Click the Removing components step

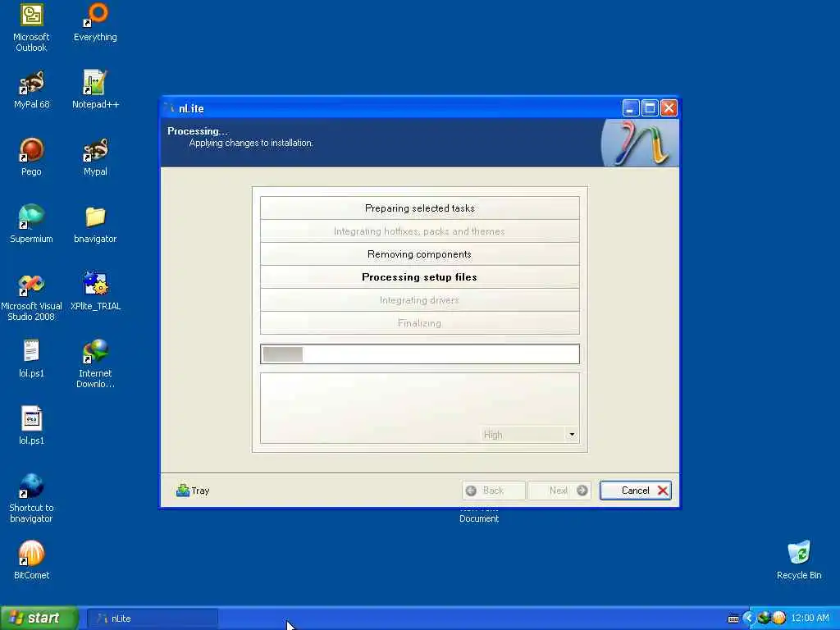(x=419, y=254)
